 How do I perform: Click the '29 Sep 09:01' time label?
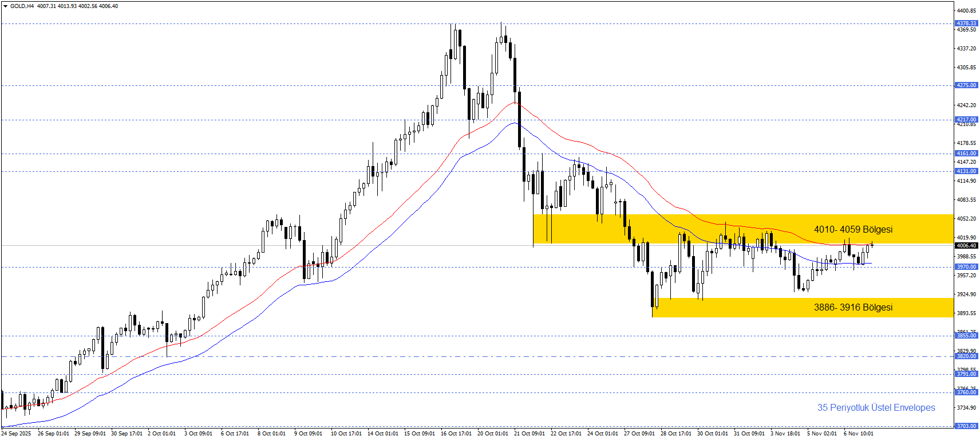pos(90,434)
